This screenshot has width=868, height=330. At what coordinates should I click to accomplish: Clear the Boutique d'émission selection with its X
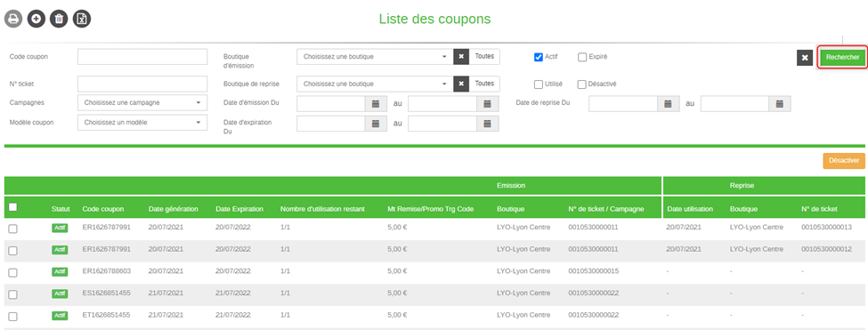pos(461,56)
